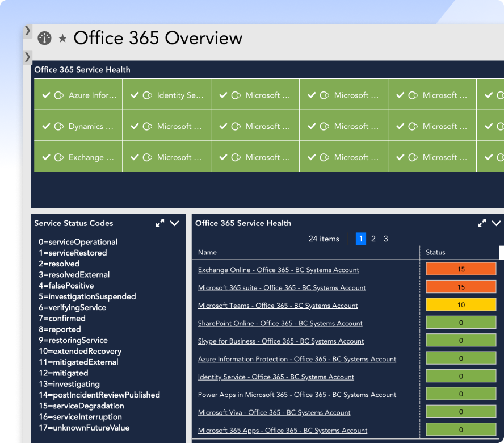This screenshot has width=504, height=443.
Task: Click 15=serviceDegradation status code text
Action: point(81,406)
